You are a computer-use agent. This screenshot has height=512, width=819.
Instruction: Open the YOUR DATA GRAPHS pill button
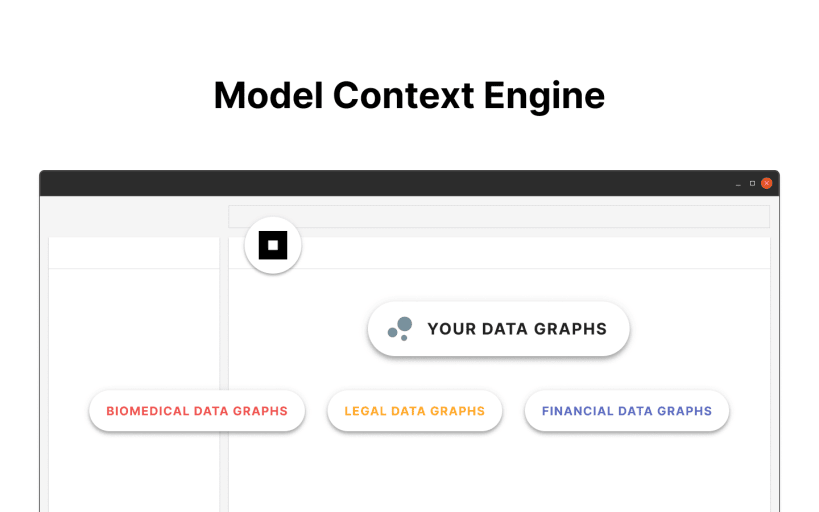click(x=498, y=329)
